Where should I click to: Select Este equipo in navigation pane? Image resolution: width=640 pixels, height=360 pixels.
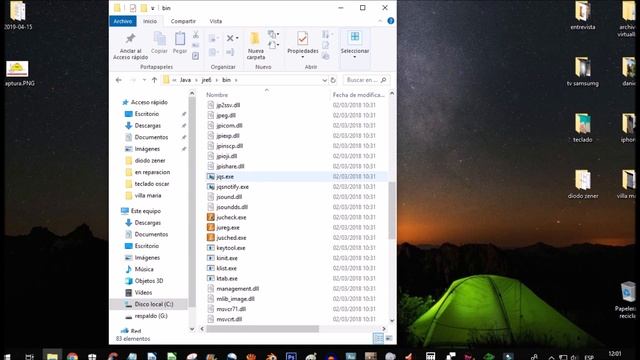click(141, 211)
